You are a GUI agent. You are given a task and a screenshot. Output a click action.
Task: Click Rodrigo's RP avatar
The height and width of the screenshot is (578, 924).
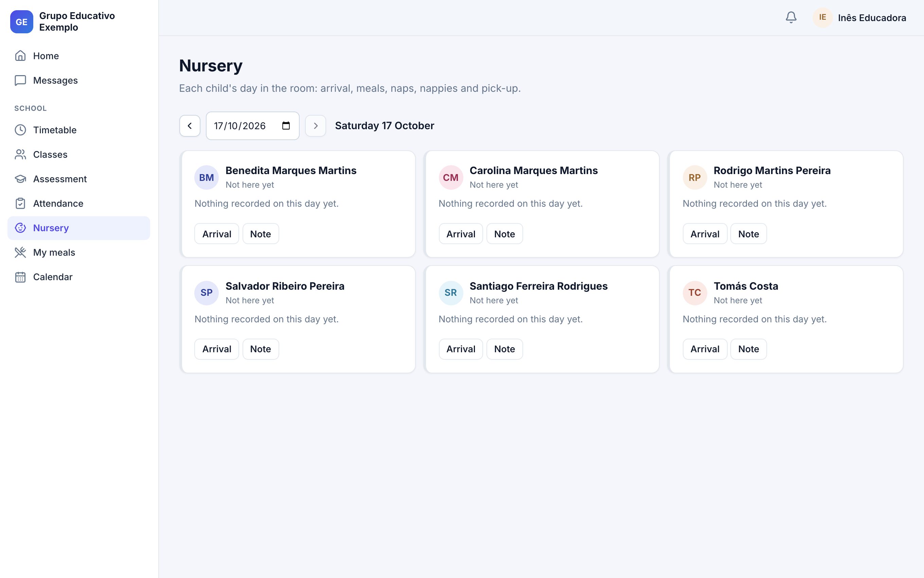pyautogui.click(x=694, y=177)
